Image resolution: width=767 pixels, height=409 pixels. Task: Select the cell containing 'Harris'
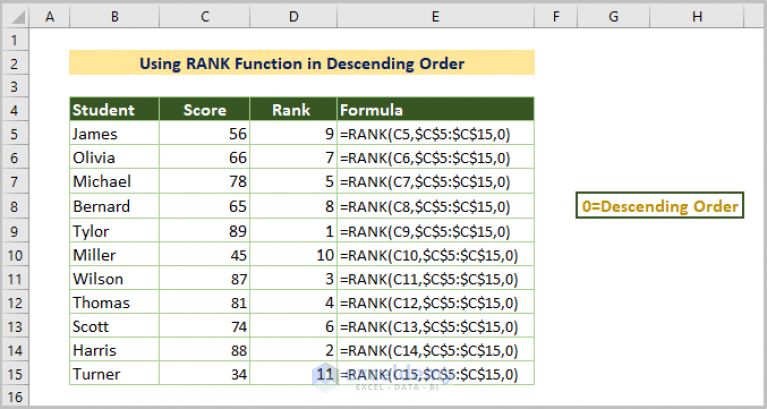point(114,350)
